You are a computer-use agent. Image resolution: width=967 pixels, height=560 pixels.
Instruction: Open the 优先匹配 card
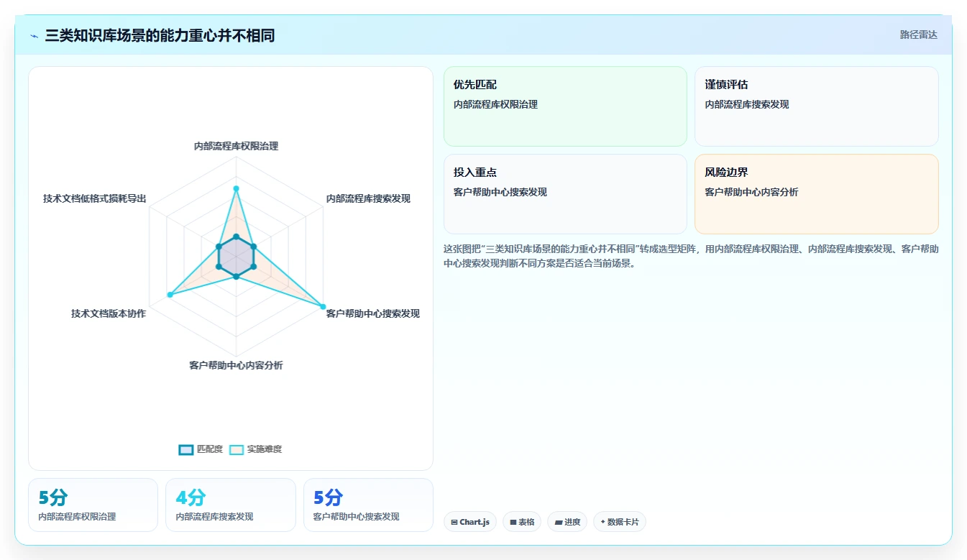tap(565, 106)
